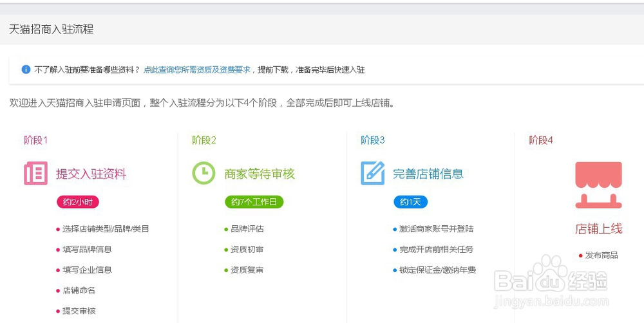Click the blue info icon in notice bar
This screenshot has height=323, width=644.
pos(26,69)
